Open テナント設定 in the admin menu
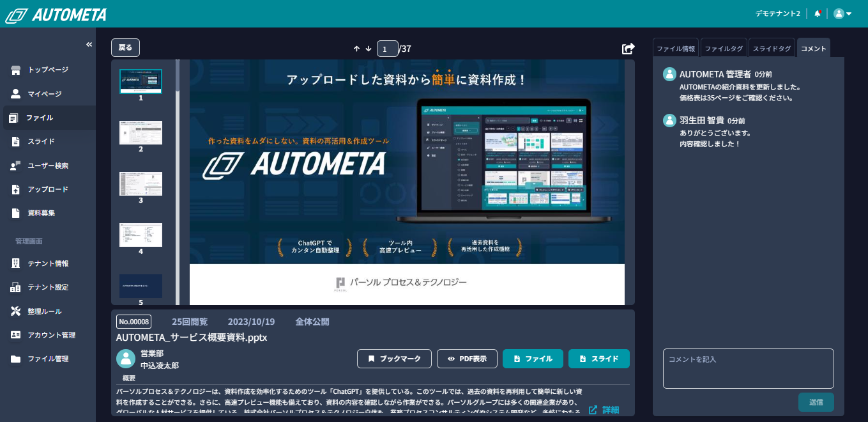The height and width of the screenshot is (422, 868). pos(48,287)
